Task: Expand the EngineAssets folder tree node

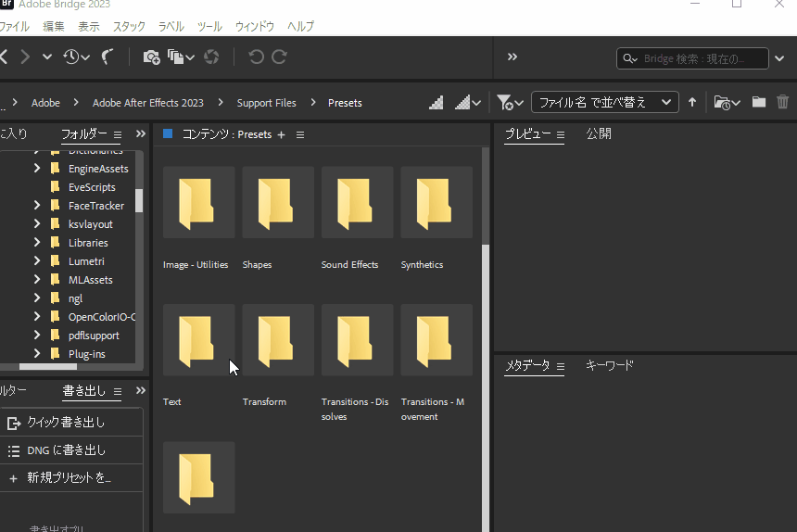Action: 36,168
